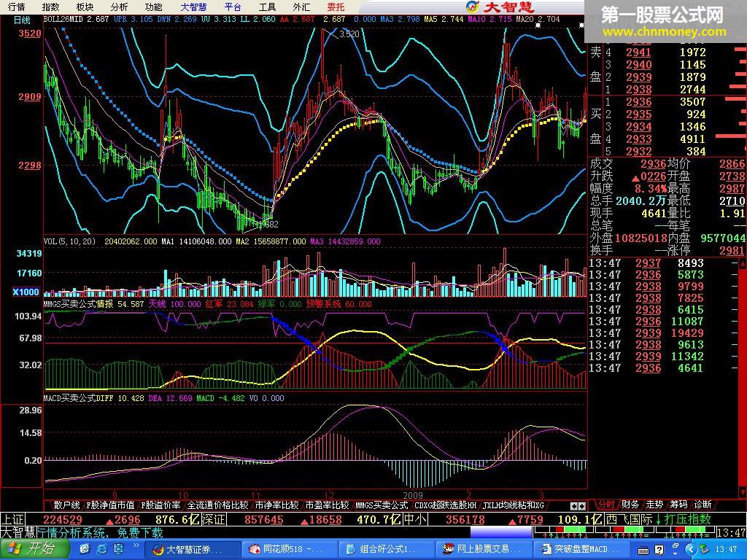This screenshot has height=560, width=747.
Task: Open the 大智慧 menu
Action: (x=193, y=7)
